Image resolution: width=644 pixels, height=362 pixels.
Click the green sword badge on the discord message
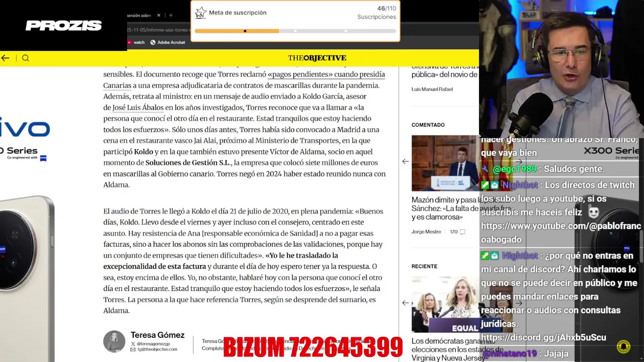pos(486,256)
